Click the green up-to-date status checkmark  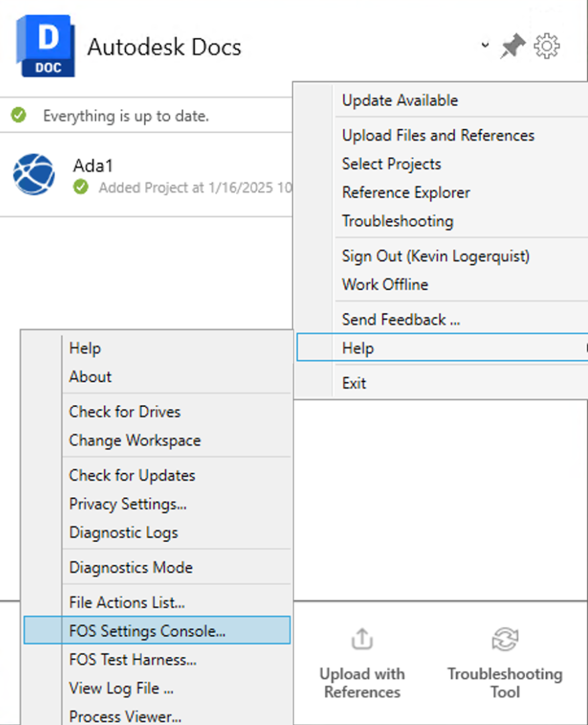point(18,115)
